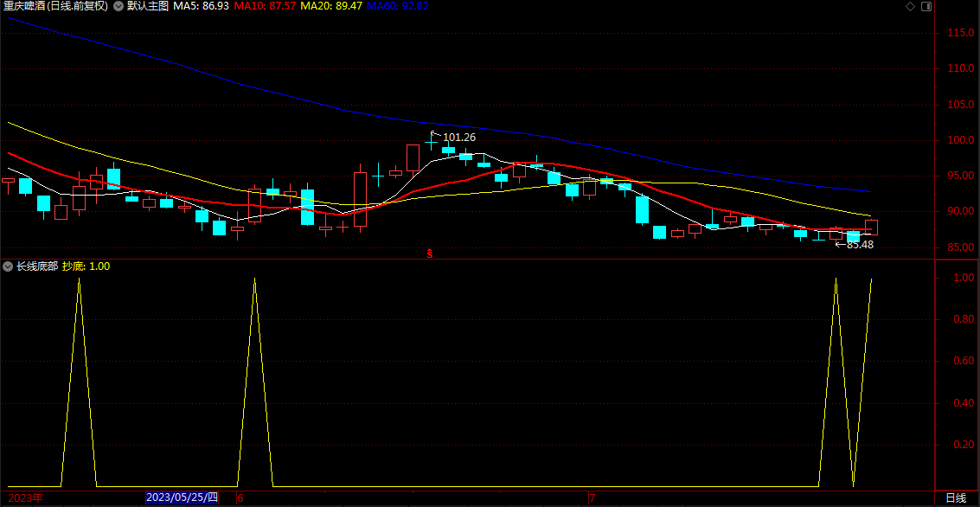Click the highlighted date 2023/05/25/四
The height and width of the screenshot is (507, 980).
pyautogui.click(x=182, y=497)
